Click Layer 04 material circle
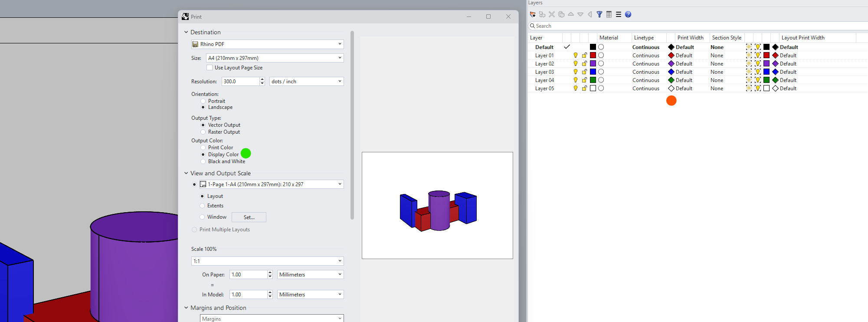The height and width of the screenshot is (322, 868). coord(601,80)
